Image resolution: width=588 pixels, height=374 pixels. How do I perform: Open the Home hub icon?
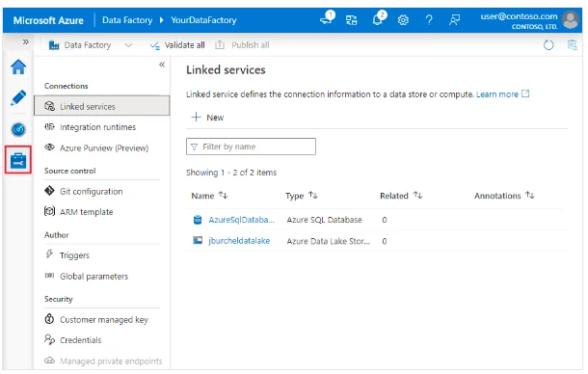(18, 67)
